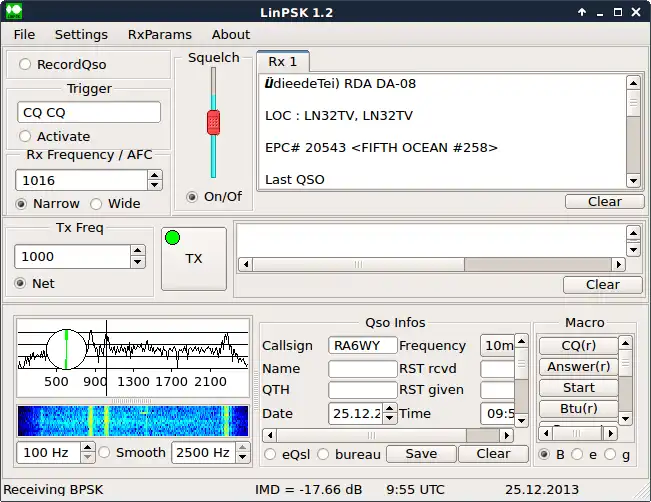Click the Name input field
This screenshot has width=651, height=502.
tap(362, 369)
